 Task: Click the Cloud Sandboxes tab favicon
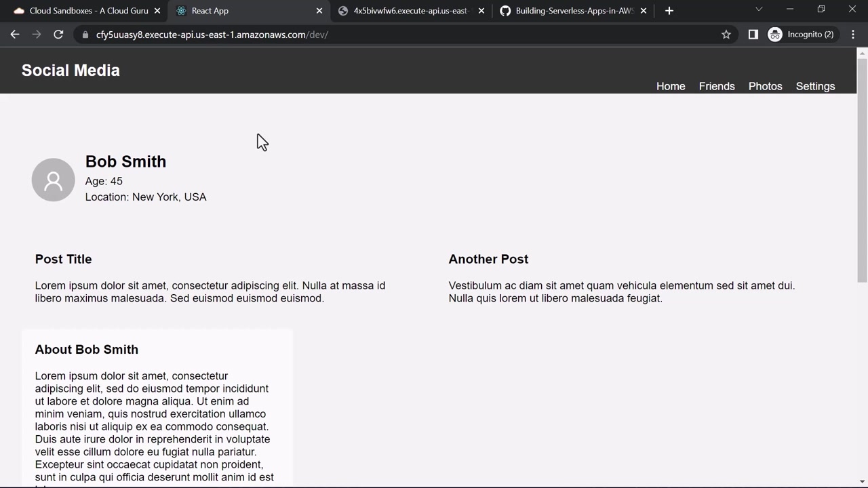(19, 11)
